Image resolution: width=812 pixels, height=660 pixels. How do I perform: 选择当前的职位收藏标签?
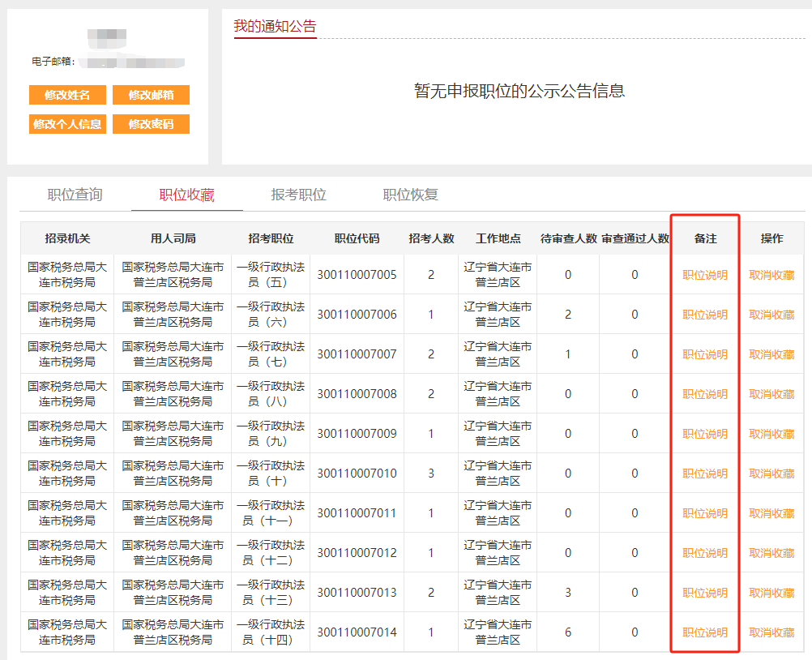(x=186, y=195)
